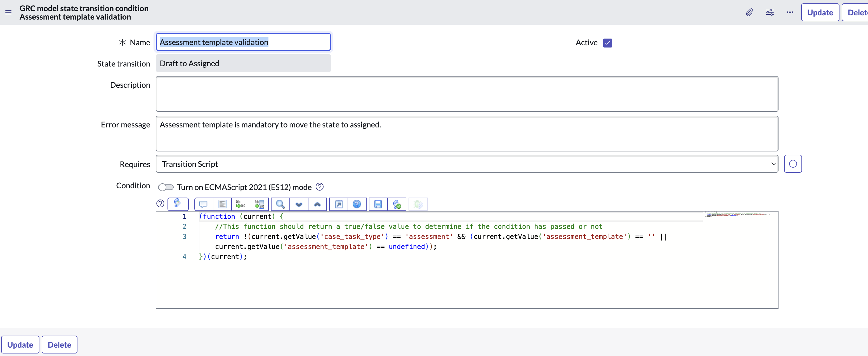Viewport: 868px width, 356px height.
Task: Toggle the syntax editor script icon
Action: [178, 204]
